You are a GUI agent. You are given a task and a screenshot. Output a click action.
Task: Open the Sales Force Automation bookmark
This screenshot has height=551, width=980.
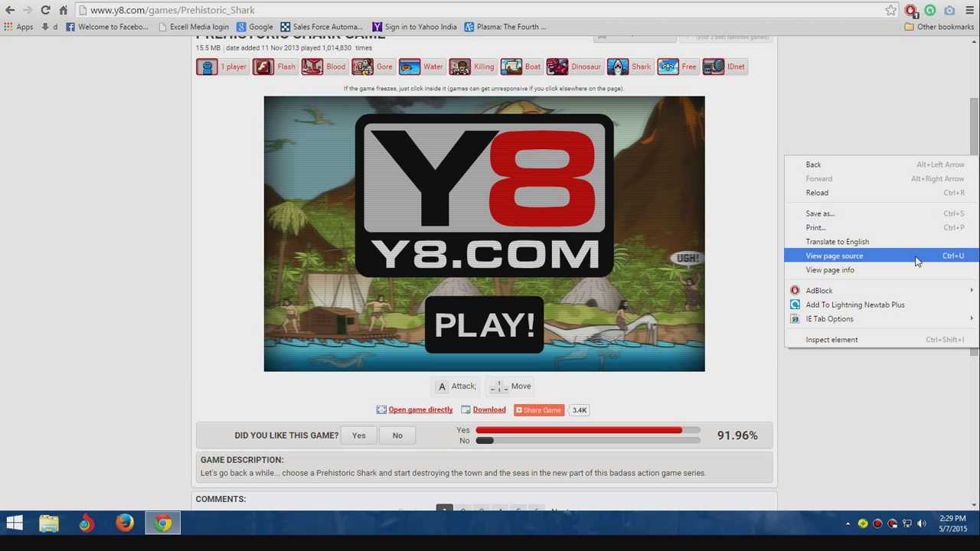[x=322, y=27]
